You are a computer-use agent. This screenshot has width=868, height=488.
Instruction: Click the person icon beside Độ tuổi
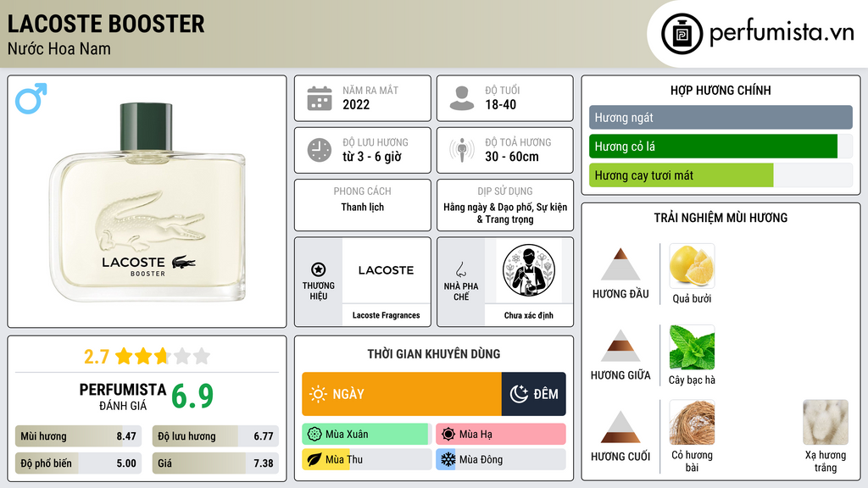(462, 98)
